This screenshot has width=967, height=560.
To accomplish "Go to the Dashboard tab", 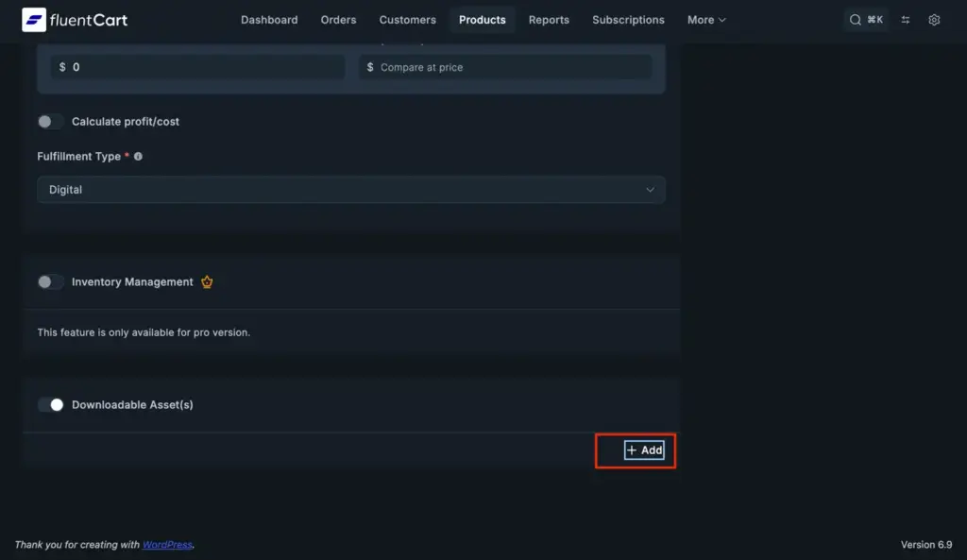I will [x=269, y=20].
